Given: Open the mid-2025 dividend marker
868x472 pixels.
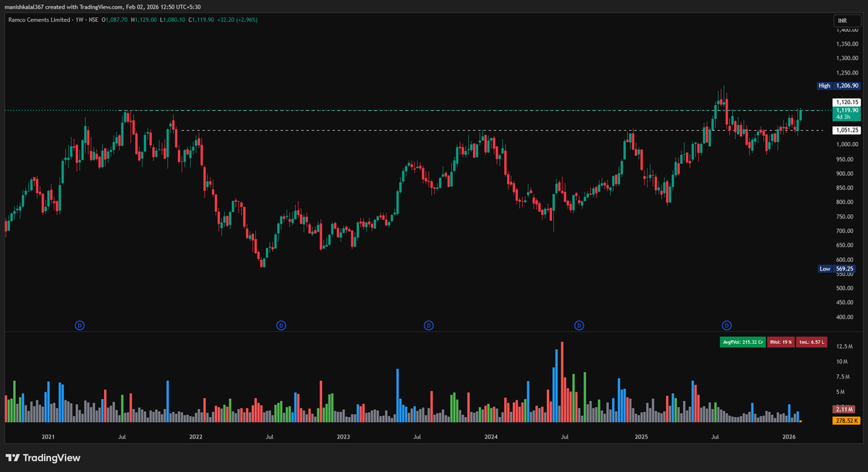Looking at the screenshot, I should pos(726,326).
